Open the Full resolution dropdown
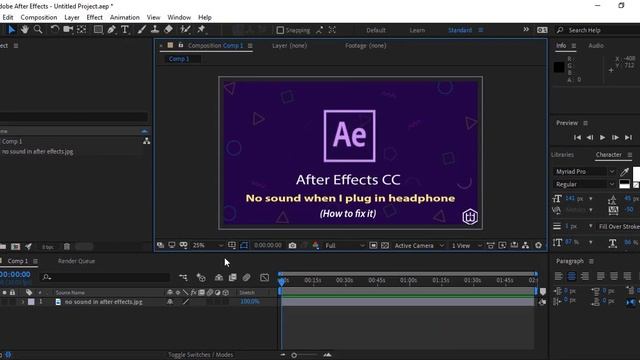 pyautogui.click(x=344, y=245)
